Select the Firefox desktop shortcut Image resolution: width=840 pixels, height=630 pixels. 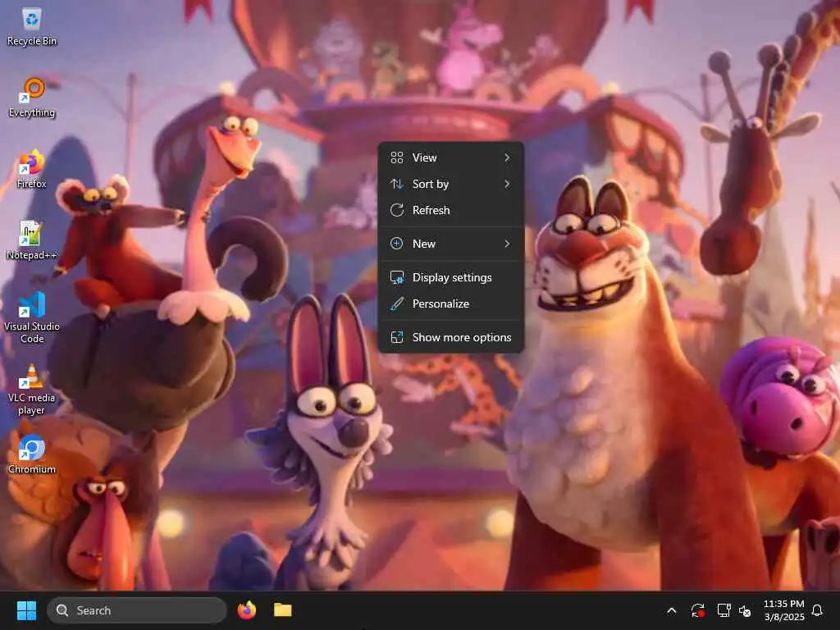32,169
